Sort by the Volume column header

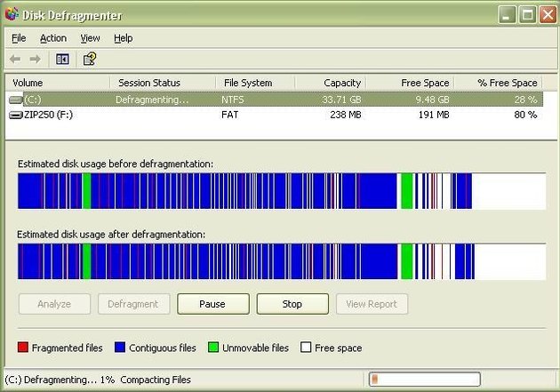(58, 83)
